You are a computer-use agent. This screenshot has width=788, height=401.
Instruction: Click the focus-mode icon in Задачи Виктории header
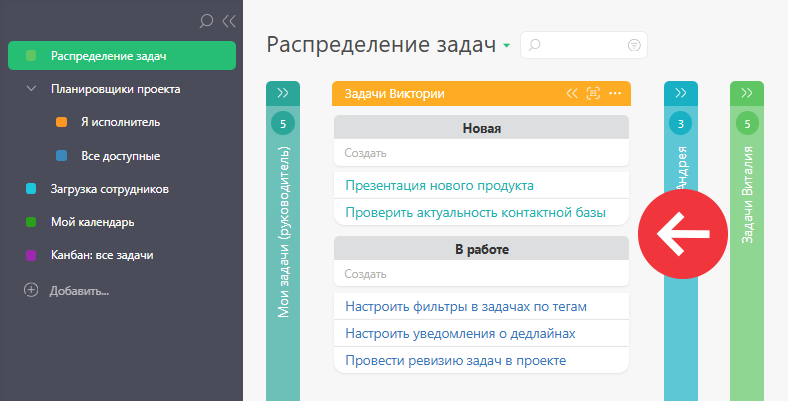[x=594, y=93]
